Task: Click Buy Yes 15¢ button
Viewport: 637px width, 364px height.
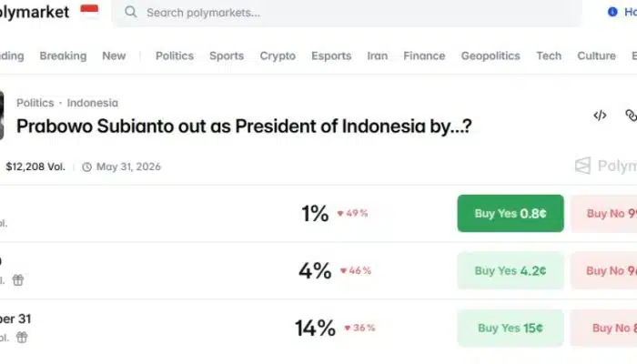Action: (511, 328)
